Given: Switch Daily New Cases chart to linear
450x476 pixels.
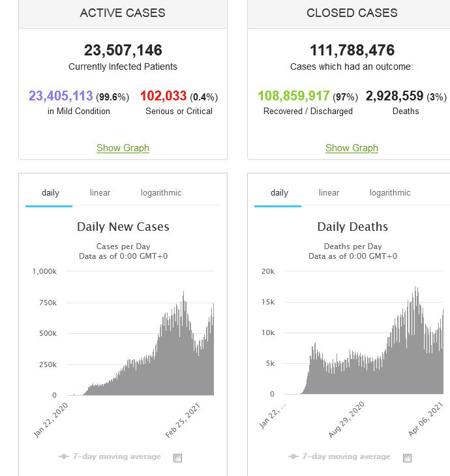Looking at the screenshot, I should pos(100,193).
